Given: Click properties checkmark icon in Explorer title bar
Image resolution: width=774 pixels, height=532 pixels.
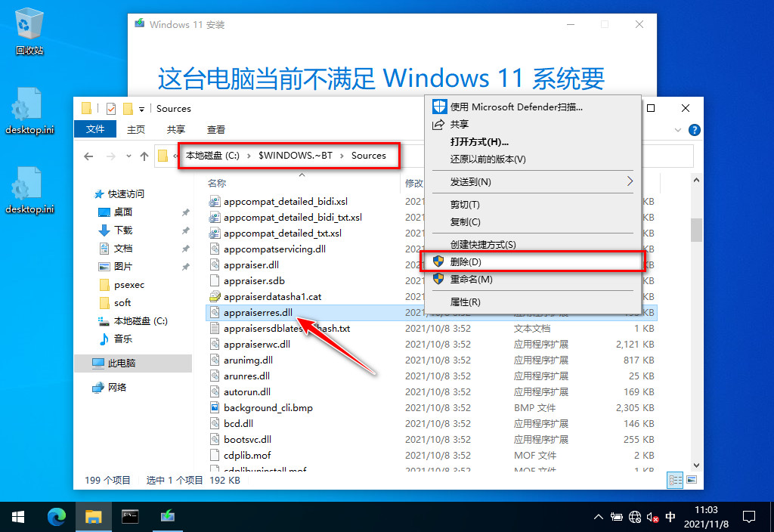Looking at the screenshot, I should click(x=111, y=108).
